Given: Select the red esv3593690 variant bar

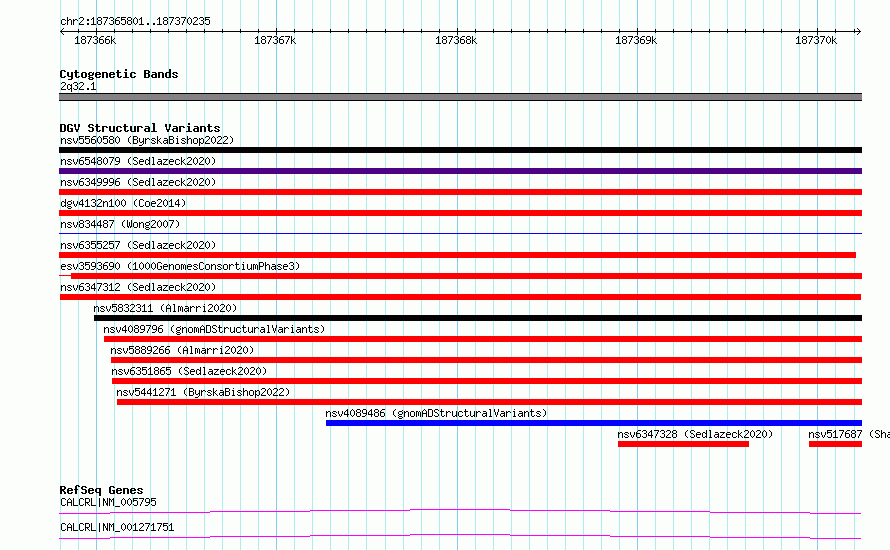Looking at the screenshot, I should (460, 276).
